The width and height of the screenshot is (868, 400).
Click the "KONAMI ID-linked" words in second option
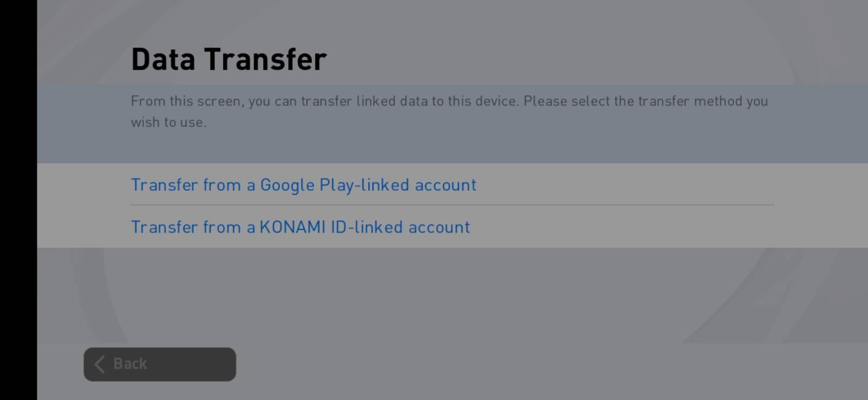coord(331,227)
